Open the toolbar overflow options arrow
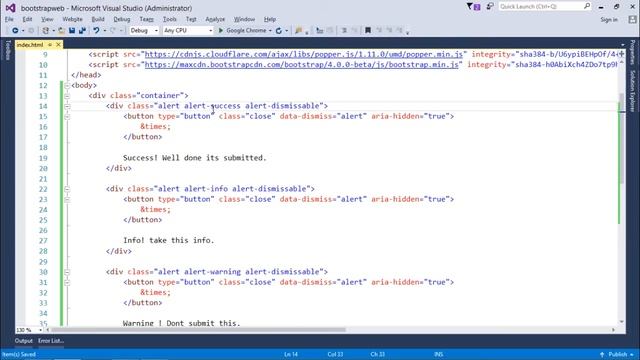The width and height of the screenshot is (640, 360). (x=407, y=32)
